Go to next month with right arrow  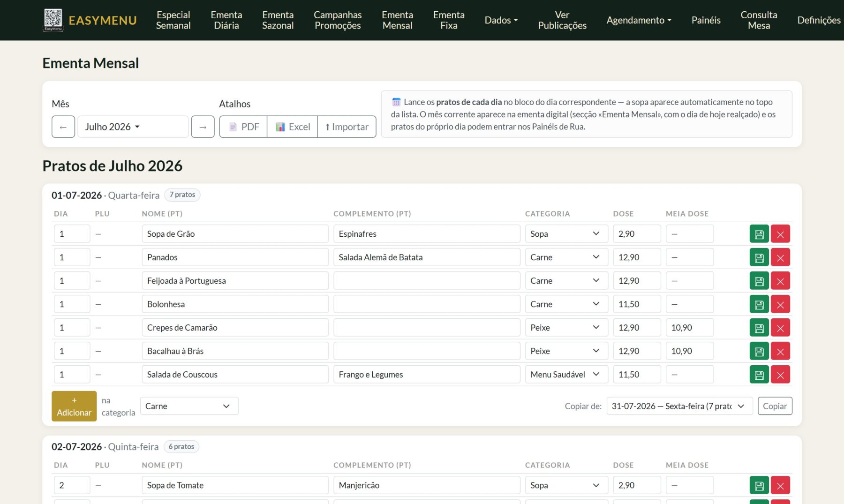click(x=203, y=127)
